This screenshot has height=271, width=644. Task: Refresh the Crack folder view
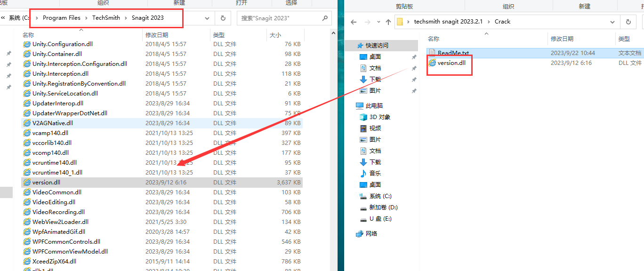[628, 22]
